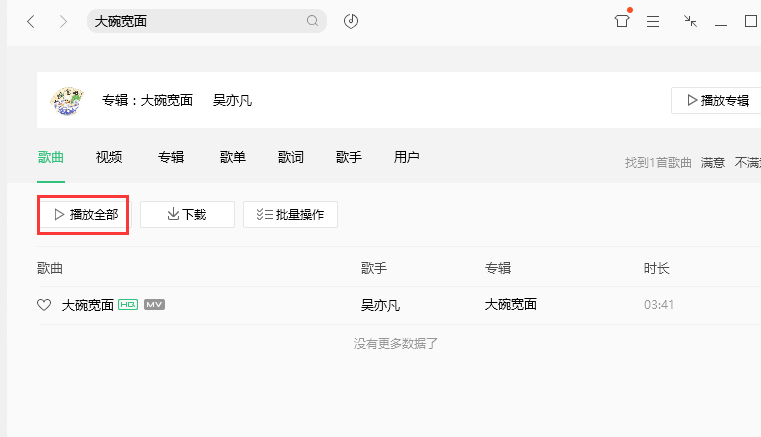Switch to the 专辑 tab

point(171,157)
